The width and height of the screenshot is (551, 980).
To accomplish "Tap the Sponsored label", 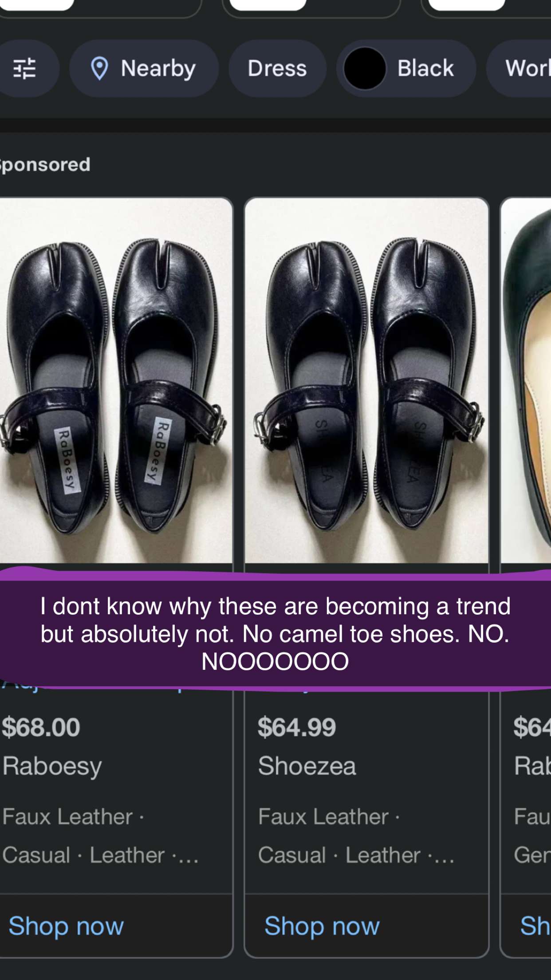I will click(x=45, y=165).
